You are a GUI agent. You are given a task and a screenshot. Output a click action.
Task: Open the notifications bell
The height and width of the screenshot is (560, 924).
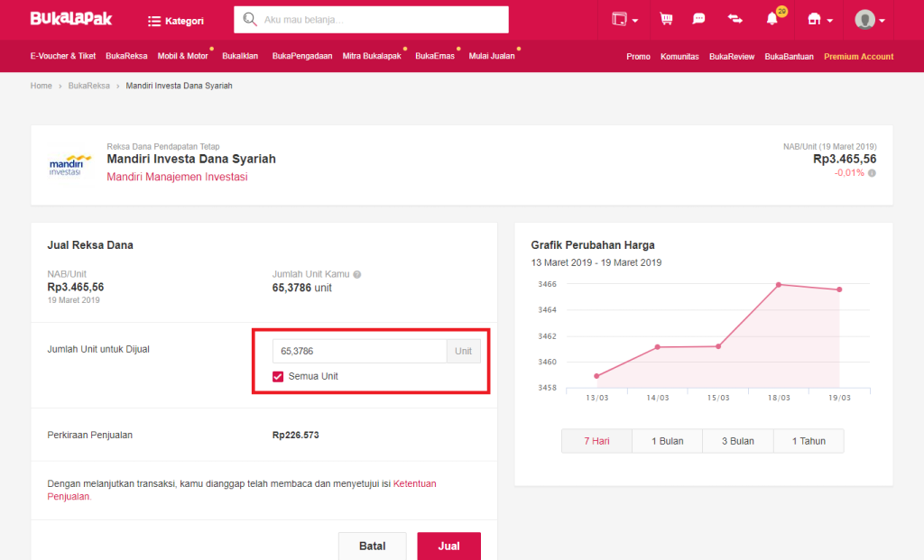773,18
